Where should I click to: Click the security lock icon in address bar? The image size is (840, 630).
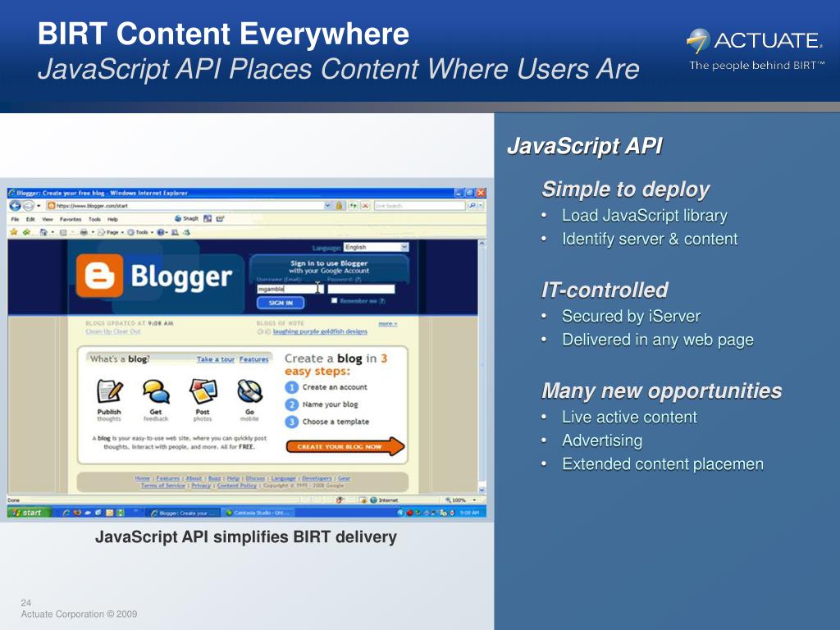tap(339, 206)
